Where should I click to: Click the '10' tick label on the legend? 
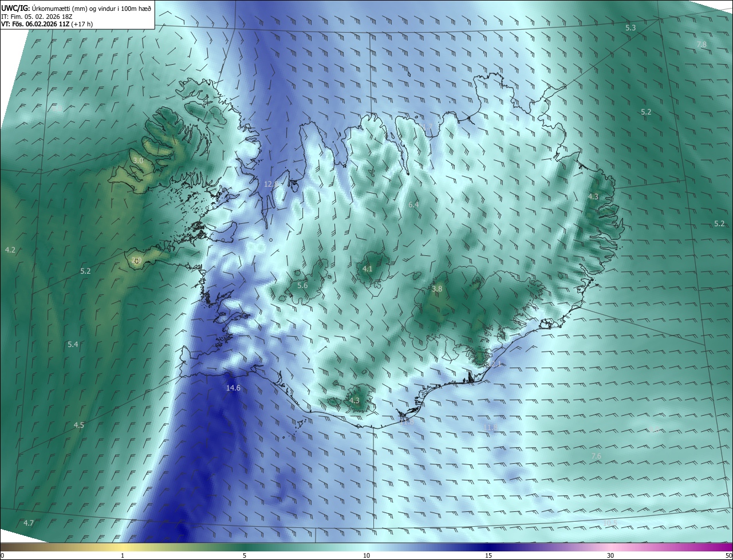point(366,555)
